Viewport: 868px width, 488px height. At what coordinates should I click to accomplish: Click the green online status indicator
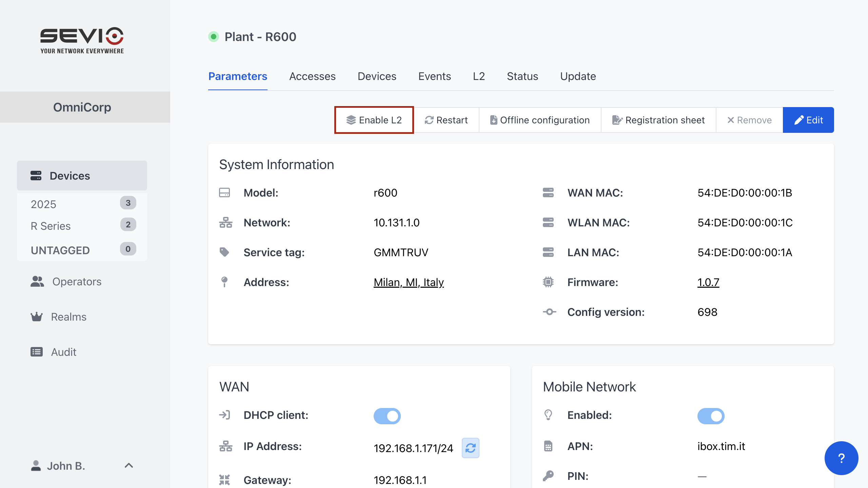point(214,37)
